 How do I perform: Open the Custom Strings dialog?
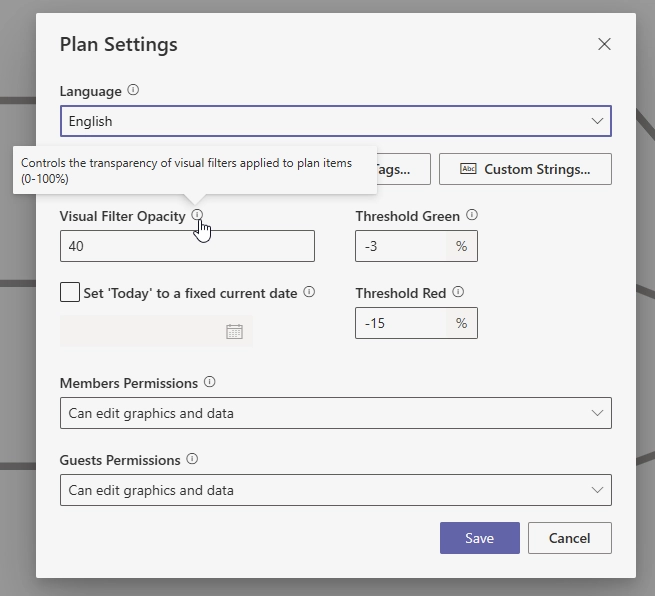coord(525,169)
